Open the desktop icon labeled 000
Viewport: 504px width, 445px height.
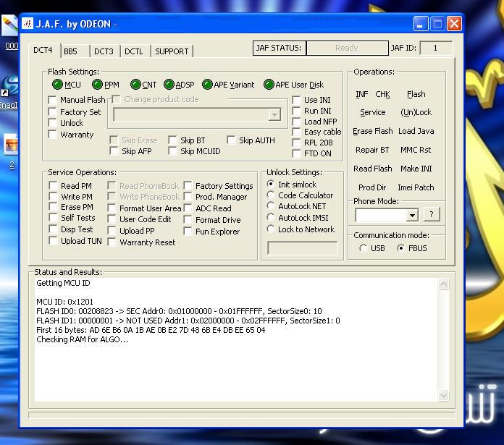10,32
